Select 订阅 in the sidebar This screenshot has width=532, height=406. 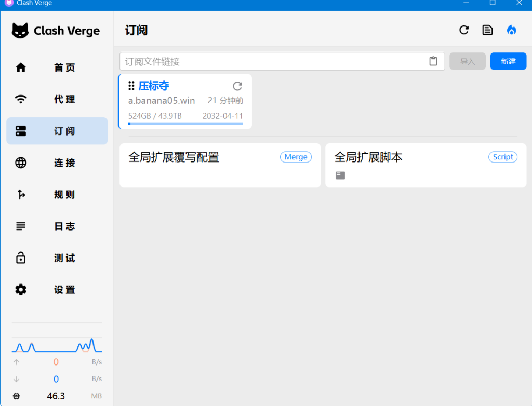(x=57, y=131)
